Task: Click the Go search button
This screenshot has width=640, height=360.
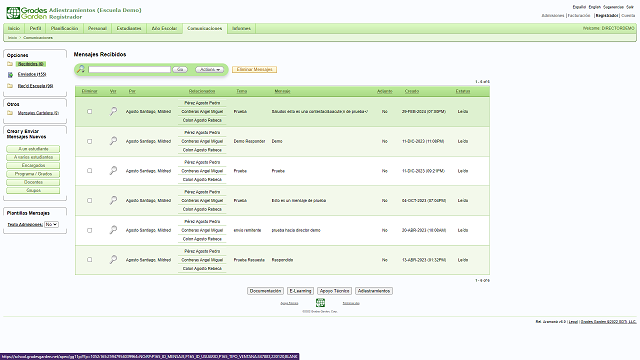Action: click(x=180, y=70)
